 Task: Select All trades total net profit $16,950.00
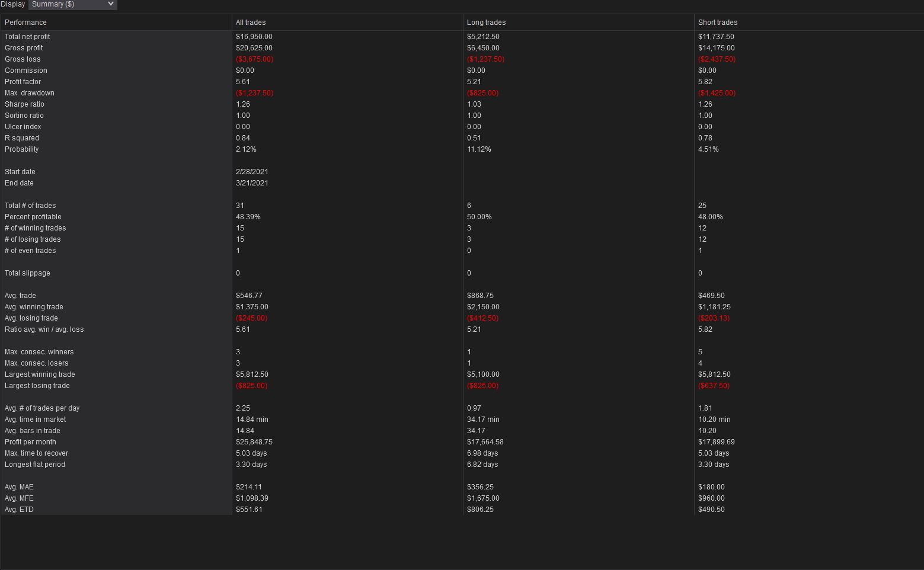tap(254, 37)
